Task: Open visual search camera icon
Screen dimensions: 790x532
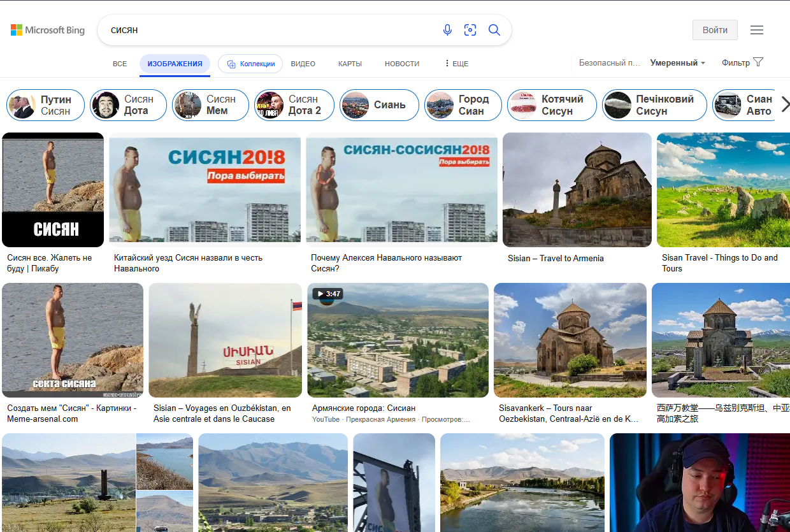Action: (x=470, y=30)
